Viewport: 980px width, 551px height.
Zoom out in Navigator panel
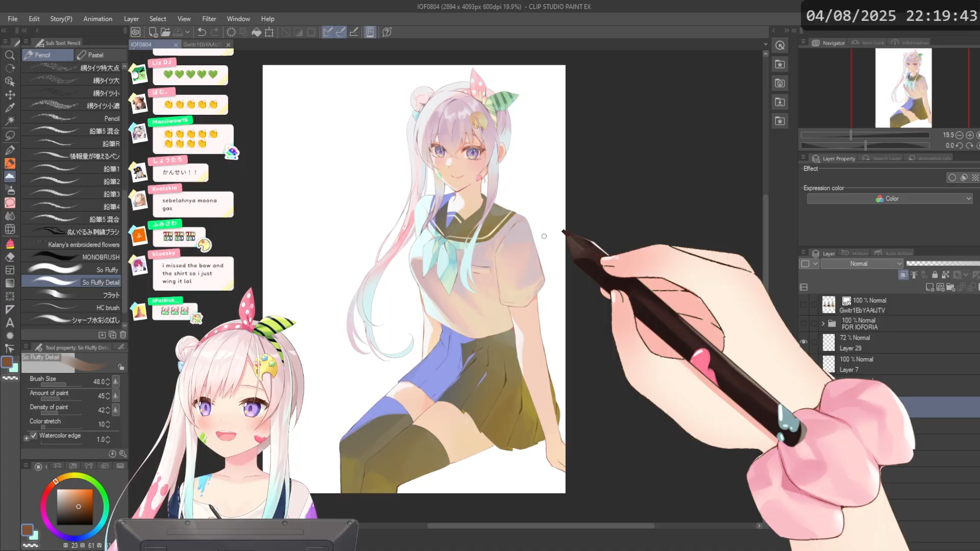(x=959, y=135)
